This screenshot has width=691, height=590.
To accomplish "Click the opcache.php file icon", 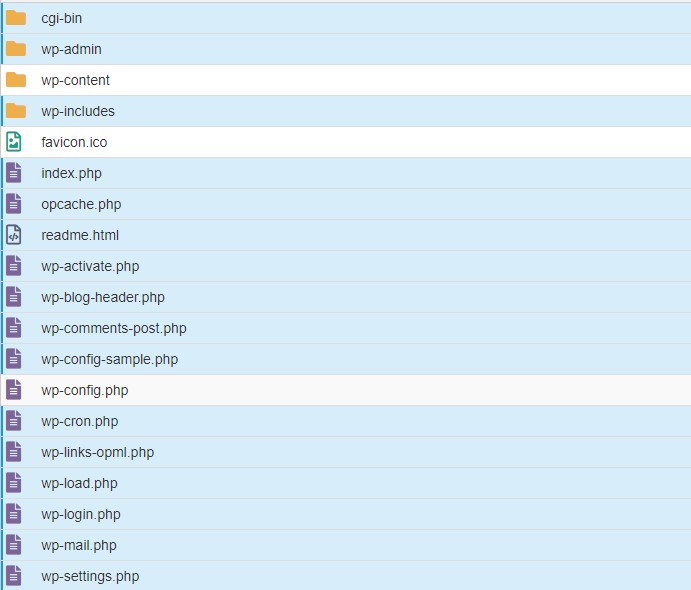I will 14,204.
